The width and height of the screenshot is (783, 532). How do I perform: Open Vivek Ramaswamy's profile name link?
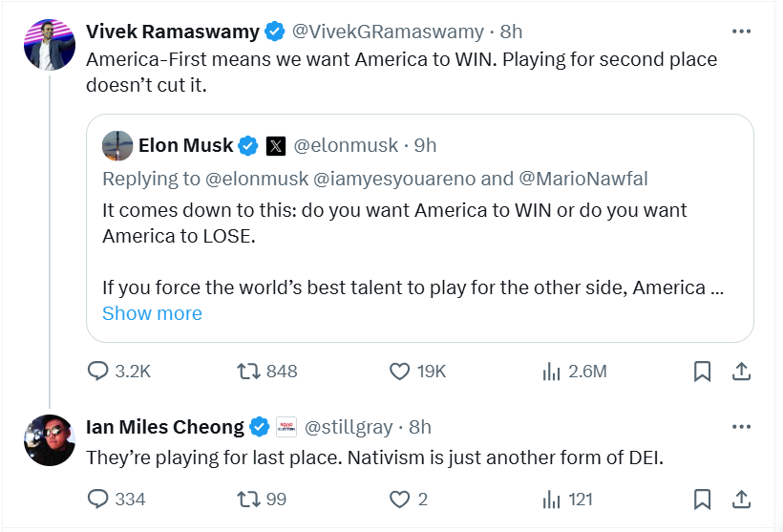click(173, 32)
